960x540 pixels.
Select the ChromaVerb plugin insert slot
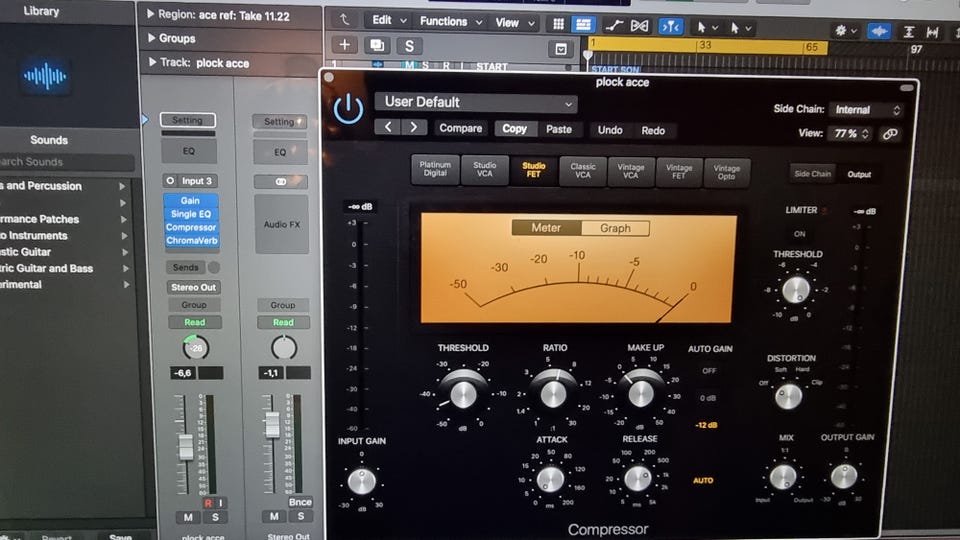tap(190, 241)
